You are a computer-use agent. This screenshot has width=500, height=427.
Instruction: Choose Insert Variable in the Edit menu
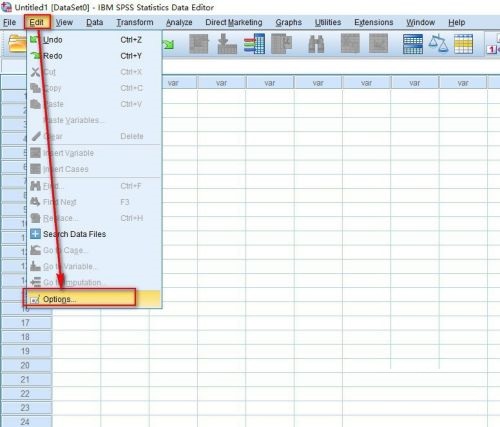(95, 153)
